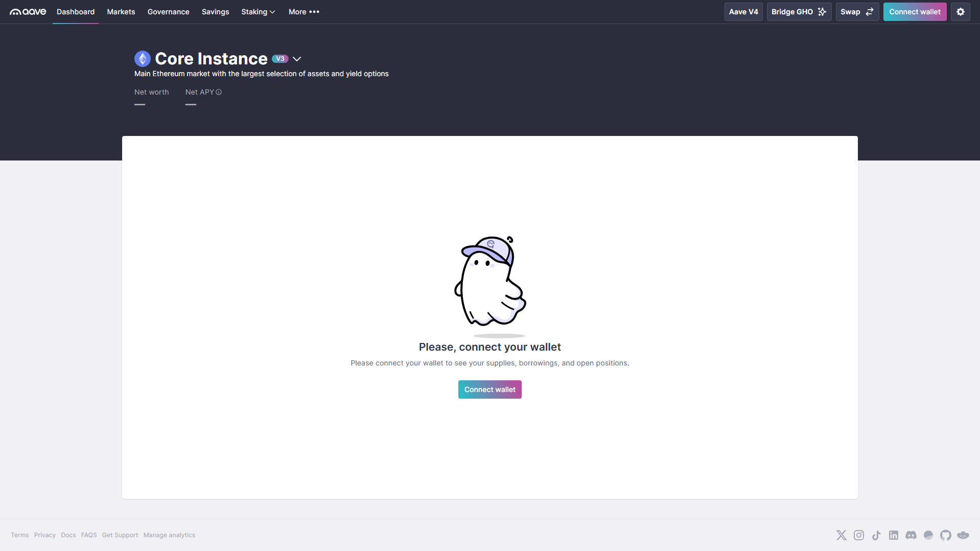Click the Aave logo in the header

pyautogui.click(x=28, y=12)
